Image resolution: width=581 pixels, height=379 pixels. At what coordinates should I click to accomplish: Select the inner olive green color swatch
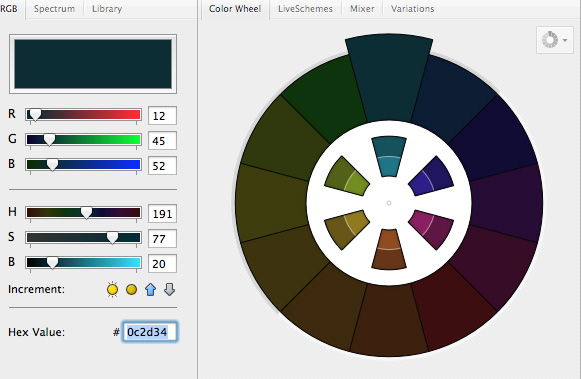346,177
